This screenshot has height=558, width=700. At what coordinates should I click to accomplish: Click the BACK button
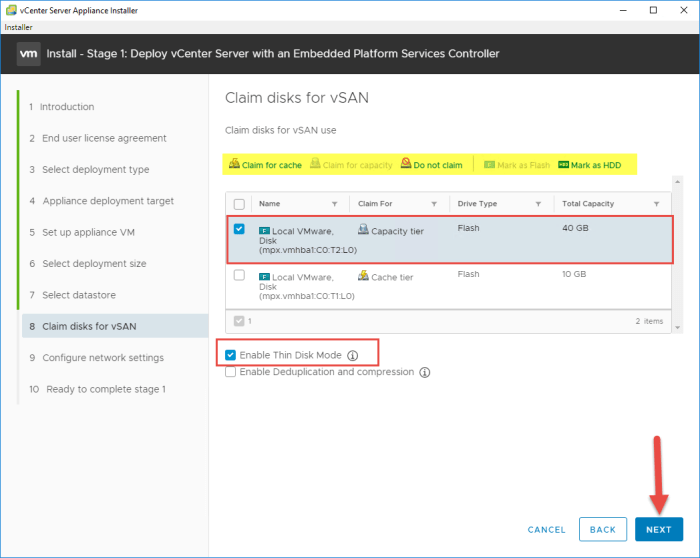pyautogui.click(x=603, y=529)
